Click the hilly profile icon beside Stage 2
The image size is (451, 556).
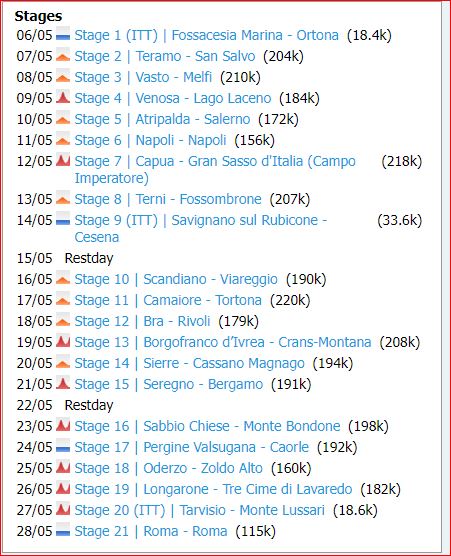tap(63, 54)
